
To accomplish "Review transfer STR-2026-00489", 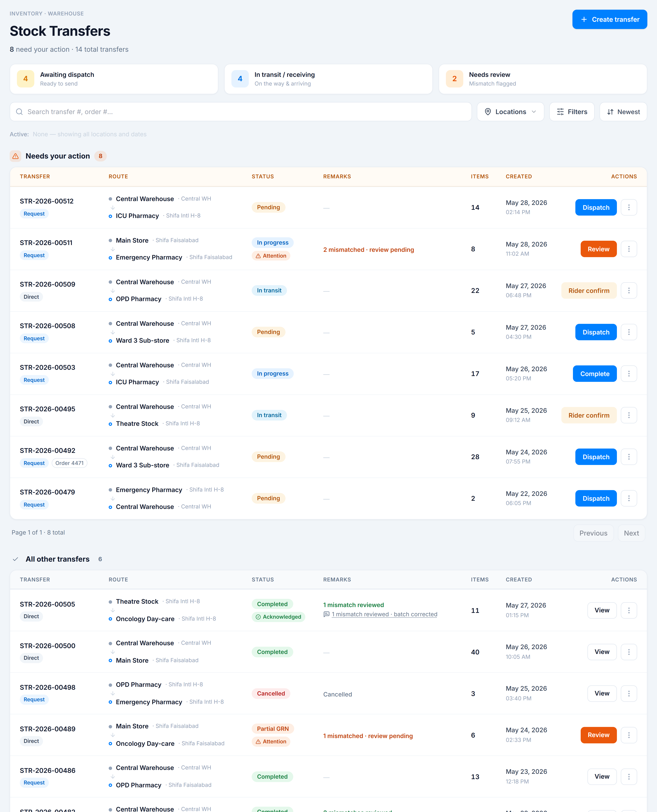I will point(598,735).
